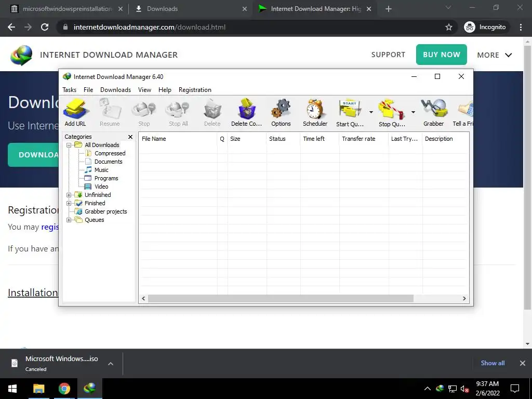Click the BUY NOW button
This screenshot has width=532, height=399.
pos(442,55)
